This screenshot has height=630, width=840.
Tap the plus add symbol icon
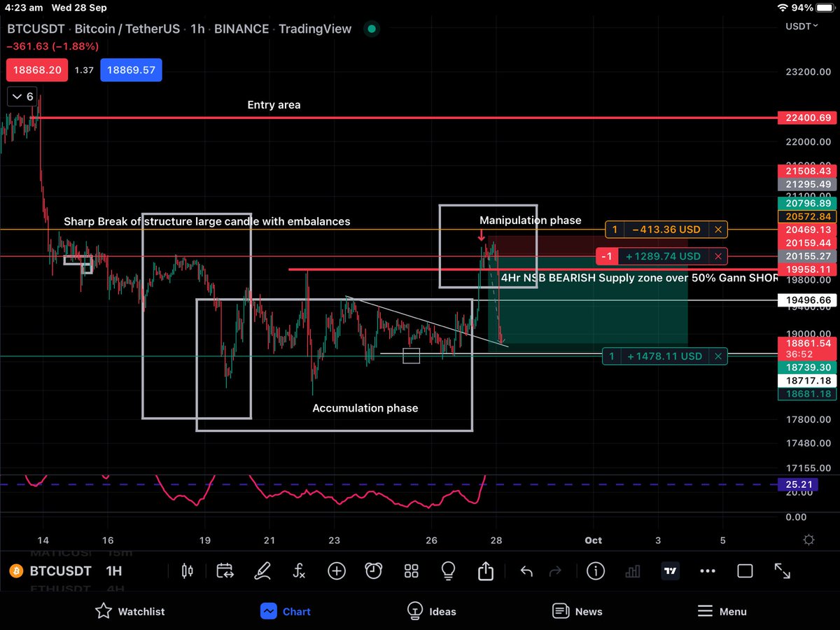point(337,571)
